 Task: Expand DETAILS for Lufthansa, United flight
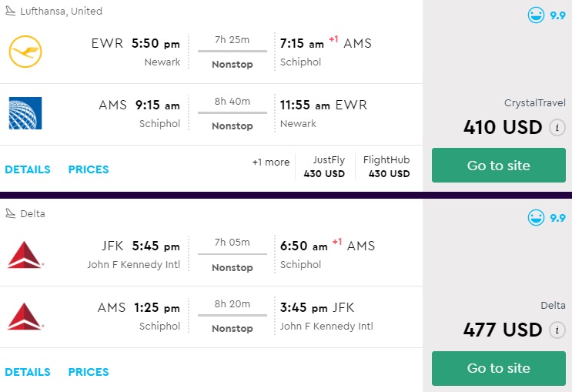28,169
